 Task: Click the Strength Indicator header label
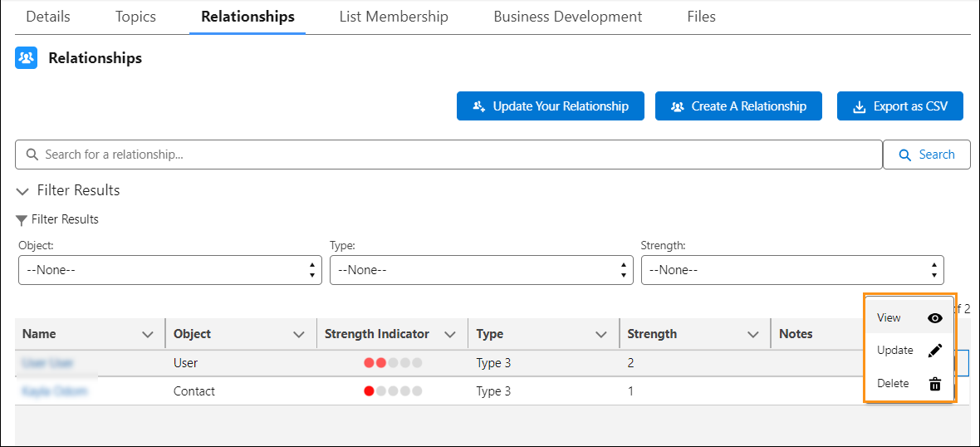(377, 334)
